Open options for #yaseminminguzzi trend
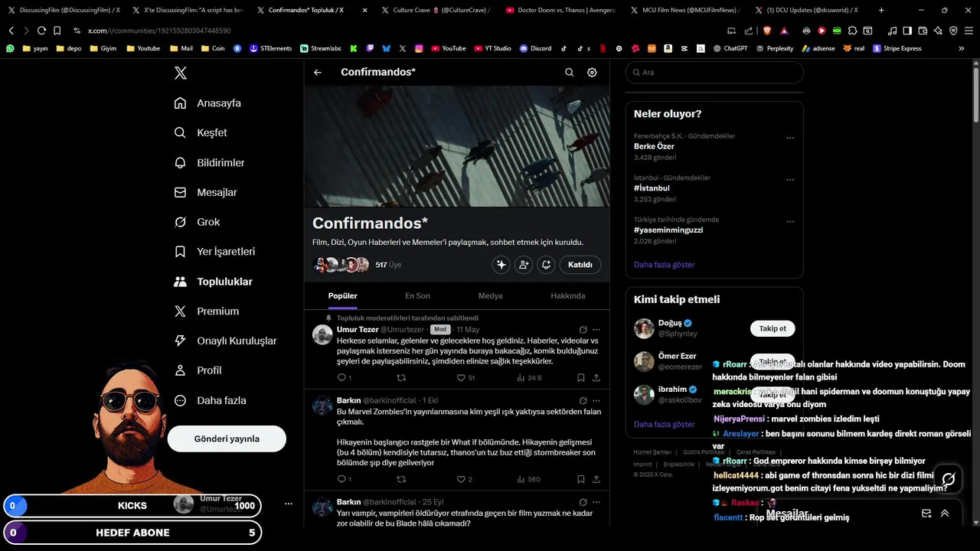980x551 pixels. tap(790, 222)
